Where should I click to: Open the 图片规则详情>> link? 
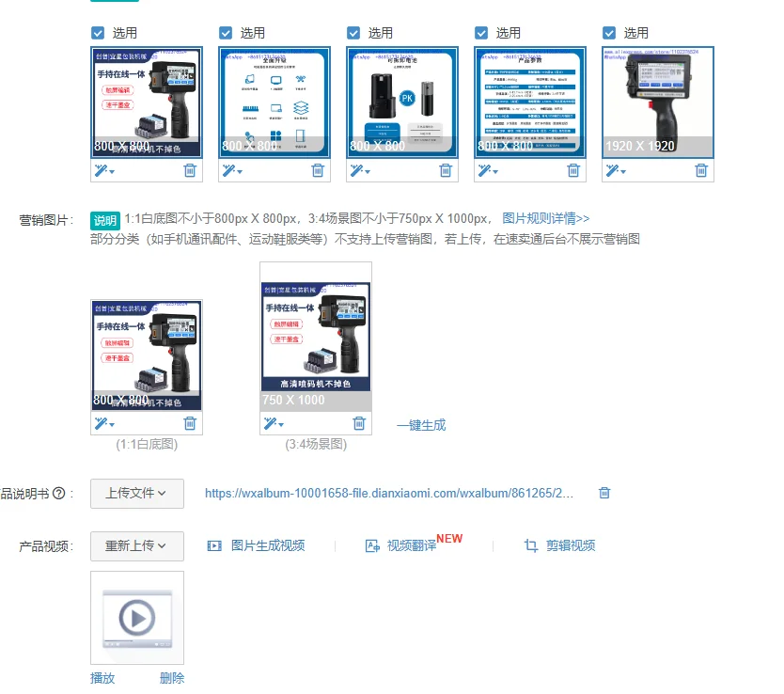[546, 218]
